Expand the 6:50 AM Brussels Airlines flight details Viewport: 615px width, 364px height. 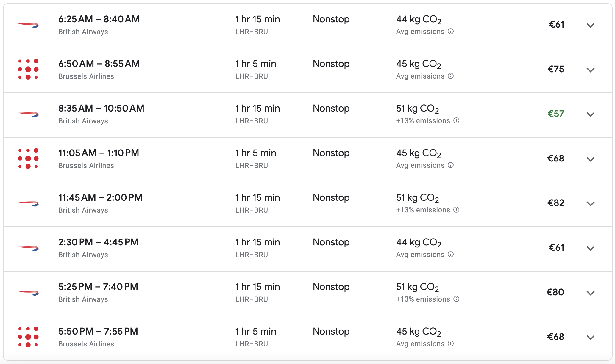click(590, 70)
